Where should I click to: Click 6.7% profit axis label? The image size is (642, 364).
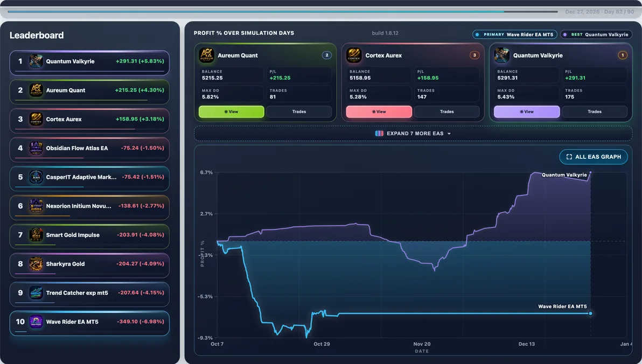[206, 172]
